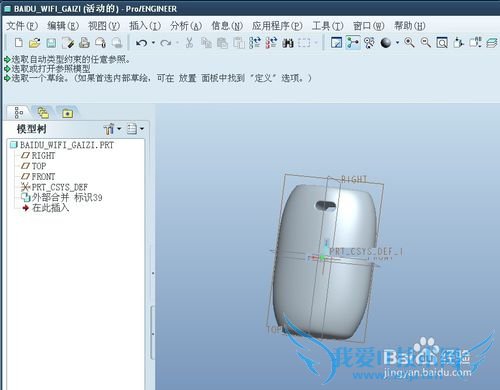Image resolution: width=500 pixels, height=390 pixels.
Task: Click the dashed selection box icon
Action: [x=304, y=43]
